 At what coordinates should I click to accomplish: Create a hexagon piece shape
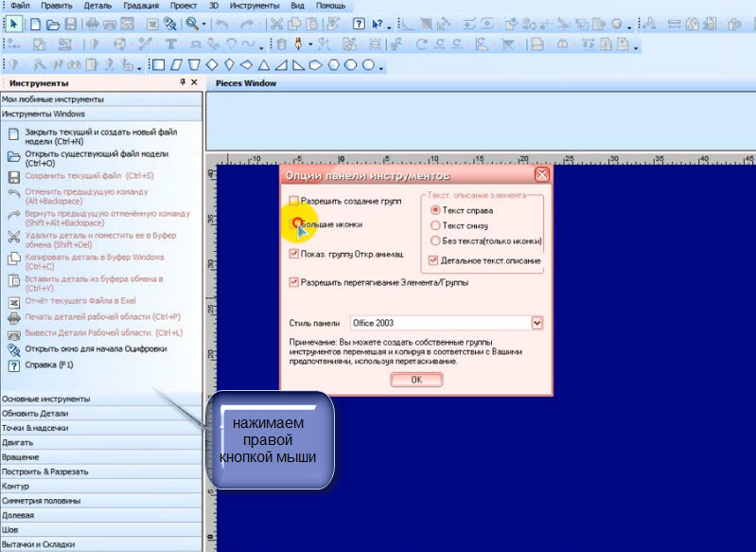tap(333, 64)
